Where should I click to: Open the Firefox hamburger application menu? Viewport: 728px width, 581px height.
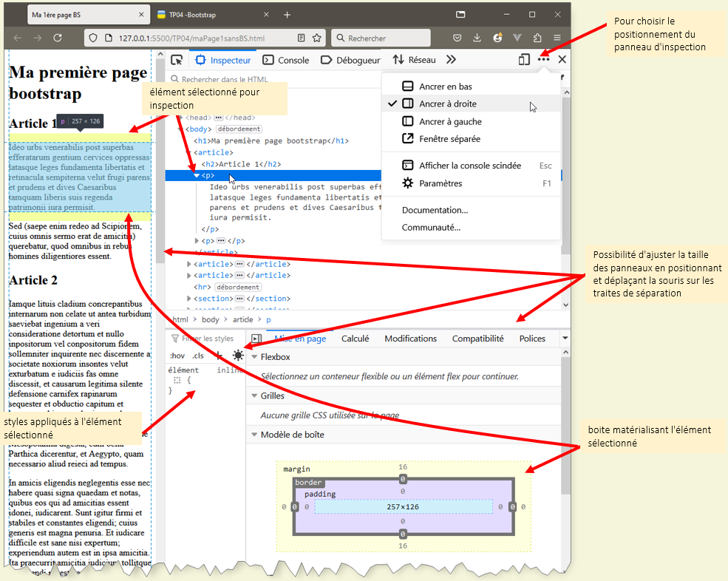click(557, 38)
